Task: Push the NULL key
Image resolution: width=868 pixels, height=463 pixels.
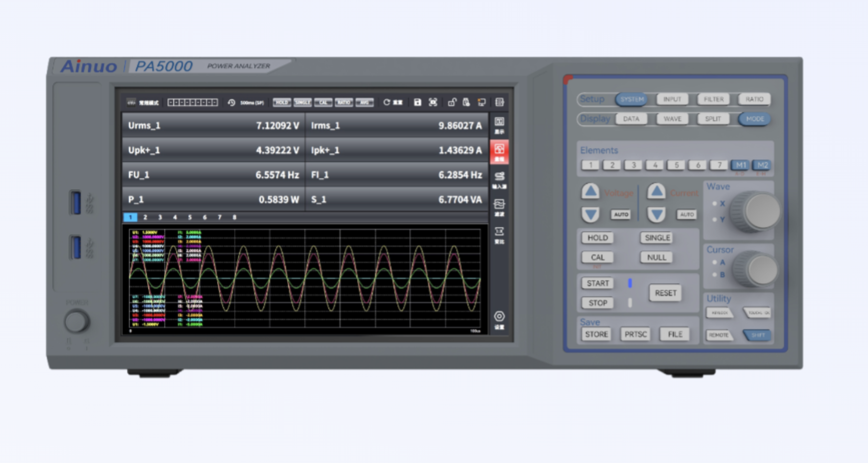Action: [657, 258]
